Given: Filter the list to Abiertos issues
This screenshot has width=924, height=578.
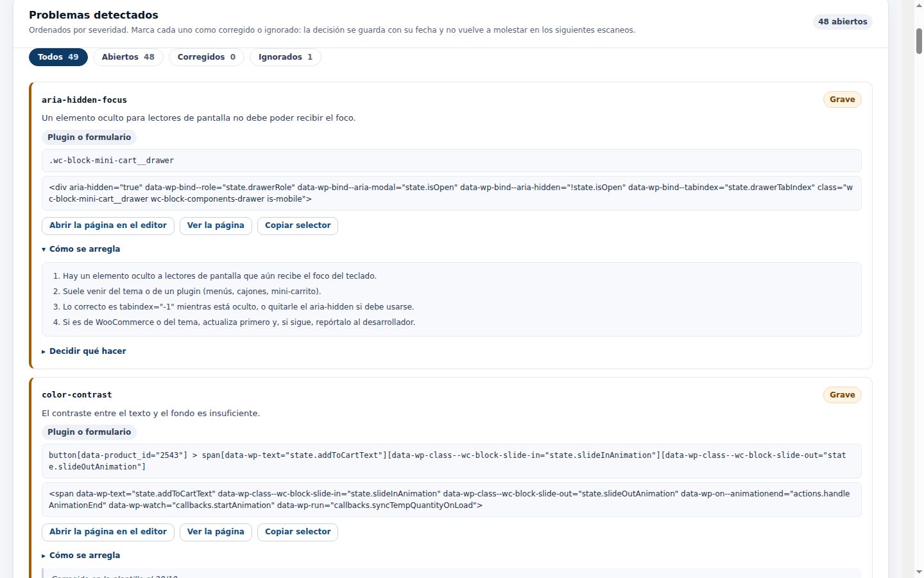Looking at the screenshot, I should pyautogui.click(x=128, y=57).
